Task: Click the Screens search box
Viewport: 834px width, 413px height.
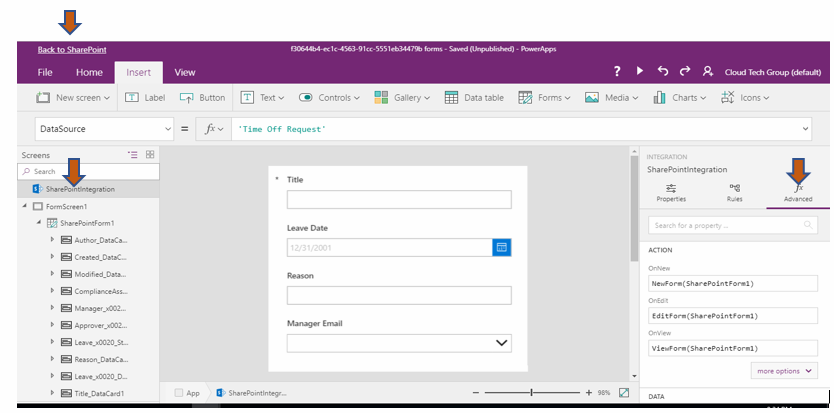Action: pyautogui.click(x=88, y=171)
